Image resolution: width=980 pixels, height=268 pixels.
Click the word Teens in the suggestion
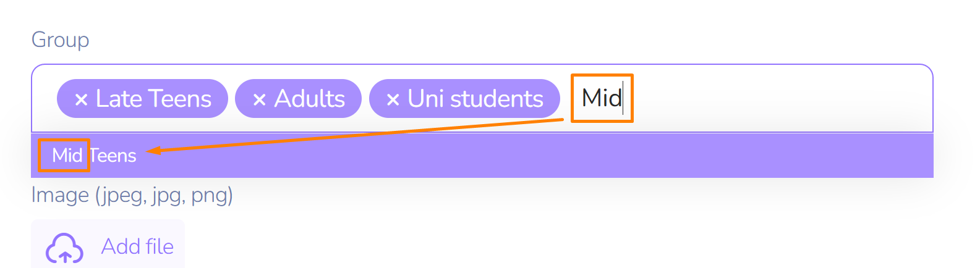113,156
